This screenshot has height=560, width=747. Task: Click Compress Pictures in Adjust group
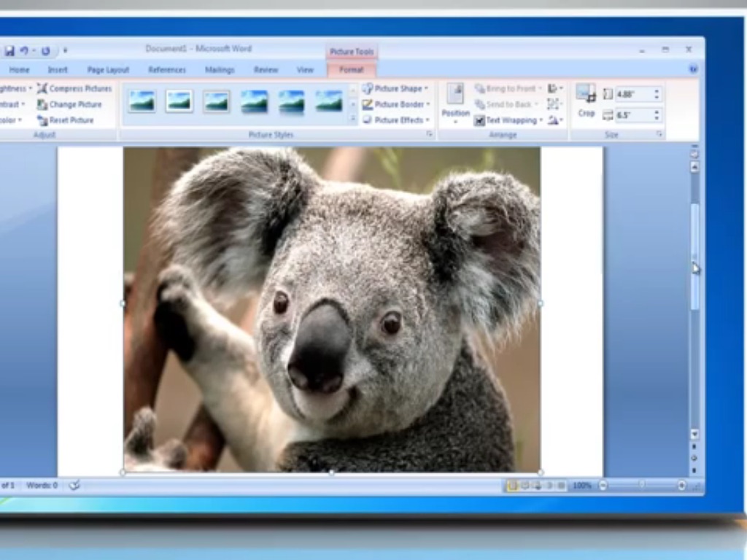click(74, 89)
